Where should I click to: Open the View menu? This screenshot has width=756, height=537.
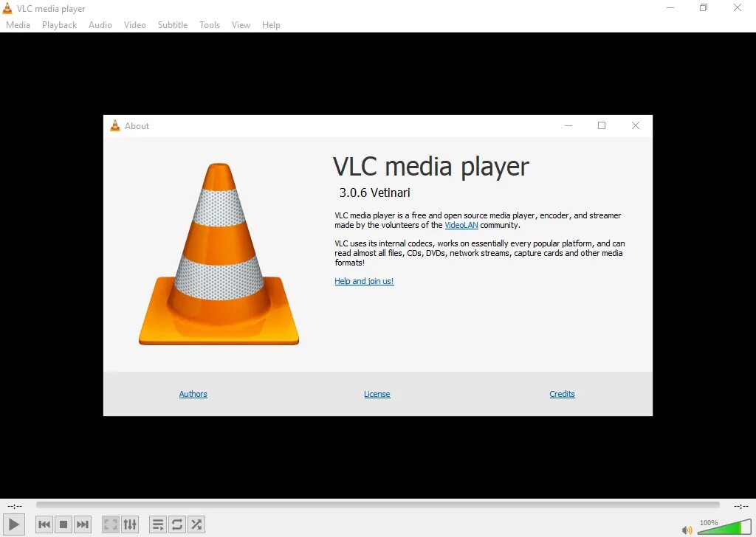(241, 25)
